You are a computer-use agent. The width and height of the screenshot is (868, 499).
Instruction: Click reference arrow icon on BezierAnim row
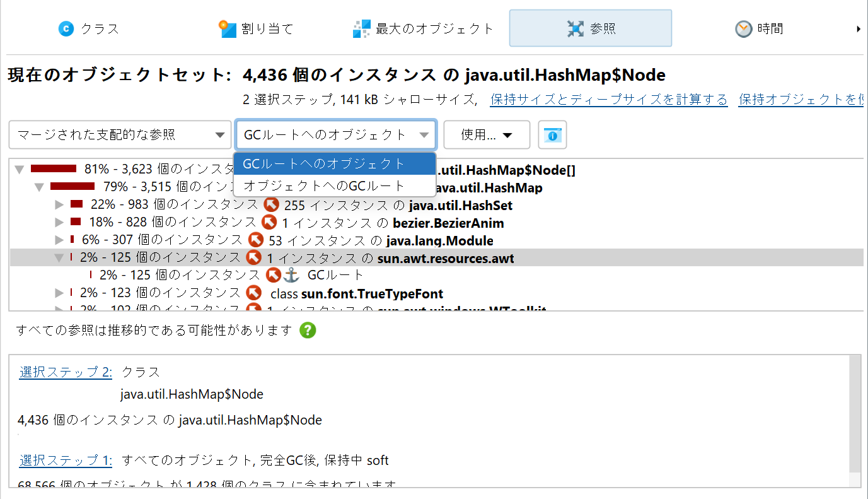[269, 222]
